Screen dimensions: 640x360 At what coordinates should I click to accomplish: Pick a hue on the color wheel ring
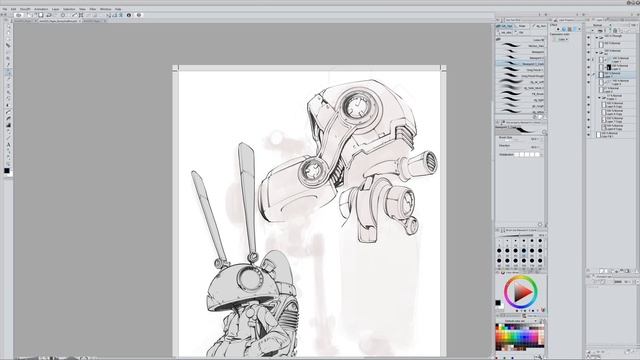[x=520, y=278]
